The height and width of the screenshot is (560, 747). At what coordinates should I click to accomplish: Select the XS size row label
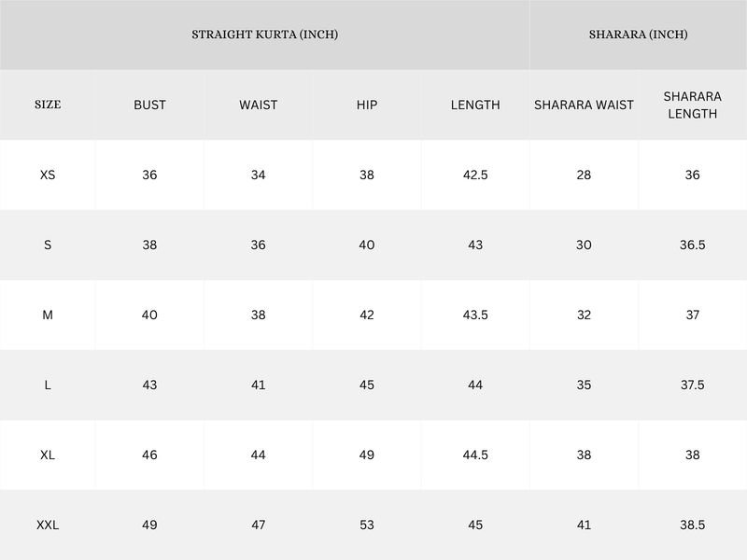click(x=48, y=175)
